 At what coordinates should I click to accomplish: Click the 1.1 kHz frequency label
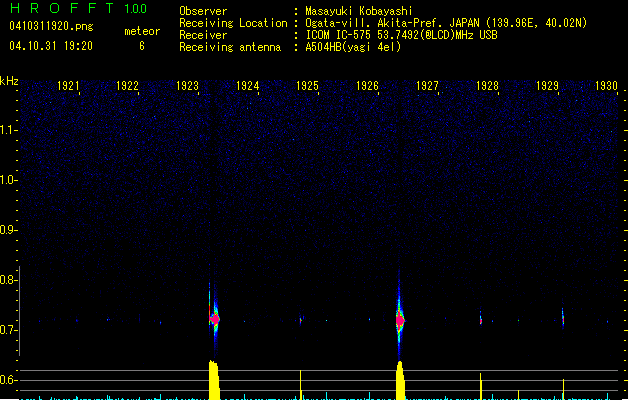click(9, 130)
